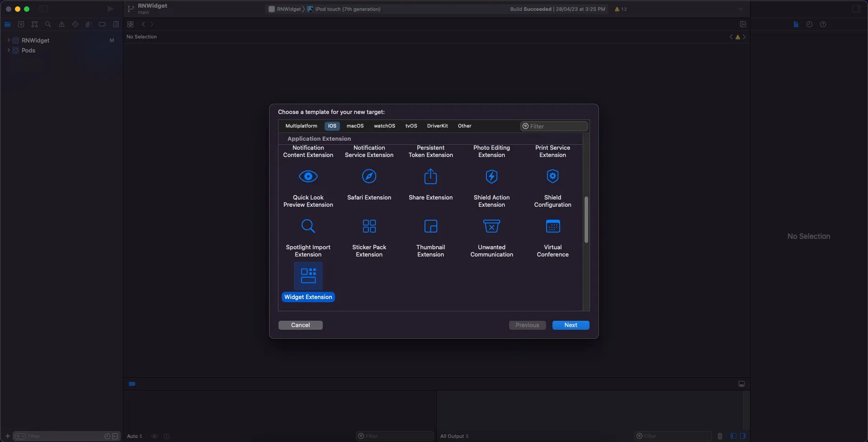This screenshot has width=868, height=442.
Task: Open the Report navigator
Action: [x=116, y=24]
